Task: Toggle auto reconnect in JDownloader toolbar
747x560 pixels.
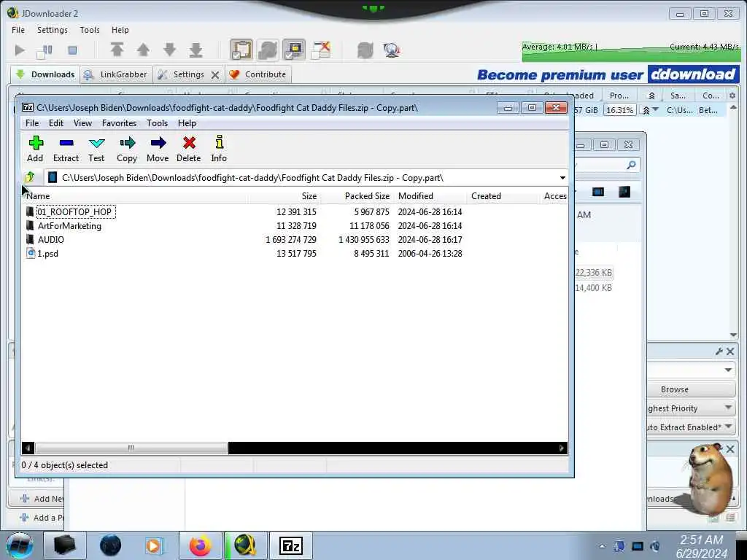Action: [x=268, y=50]
